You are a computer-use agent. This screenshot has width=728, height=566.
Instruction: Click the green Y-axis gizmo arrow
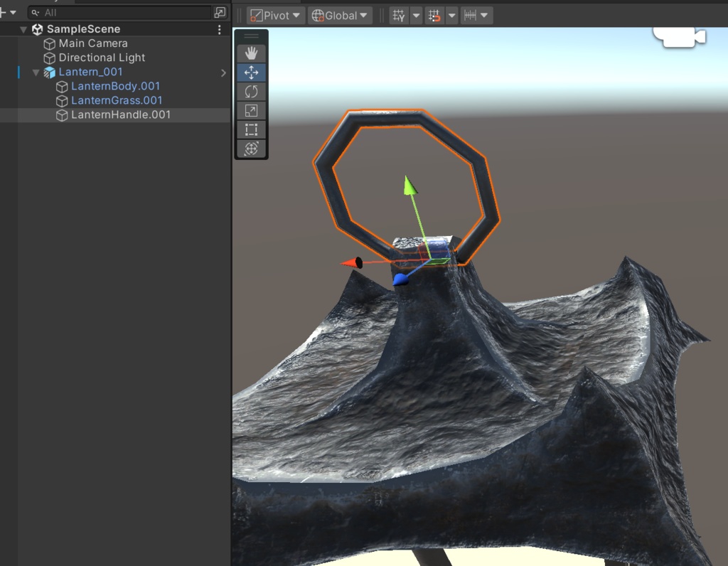(410, 186)
